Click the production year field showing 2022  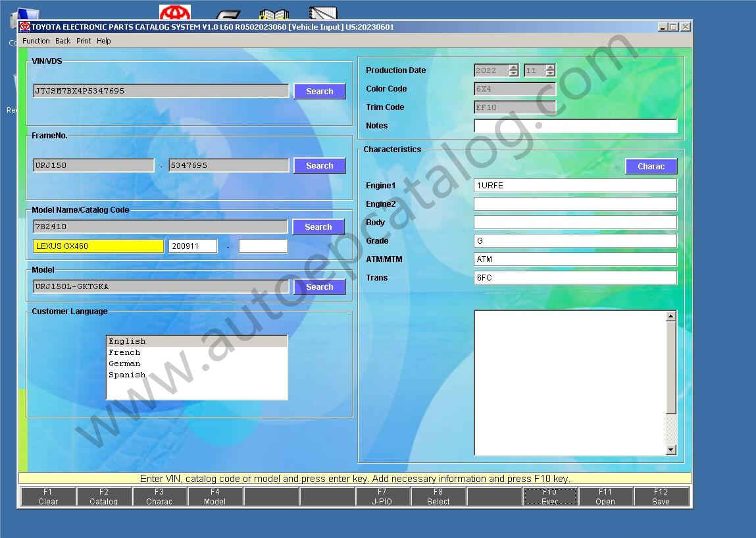(x=491, y=70)
